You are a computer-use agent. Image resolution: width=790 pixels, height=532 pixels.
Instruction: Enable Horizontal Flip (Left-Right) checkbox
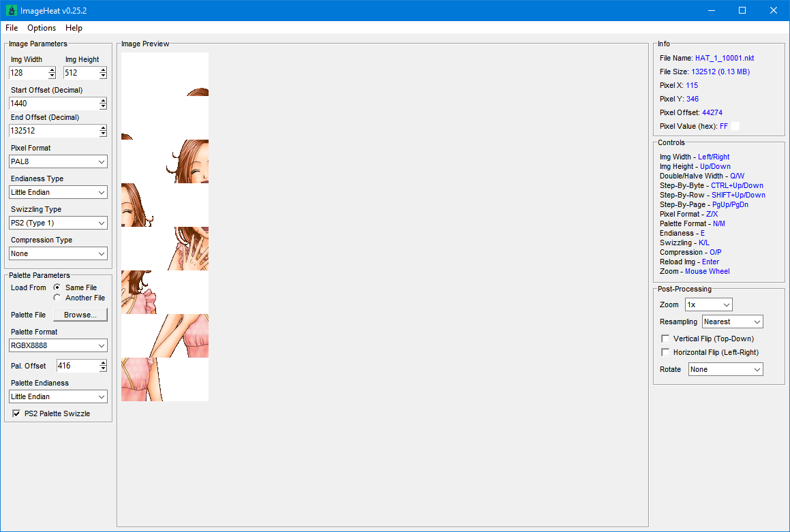pyautogui.click(x=665, y=352)
